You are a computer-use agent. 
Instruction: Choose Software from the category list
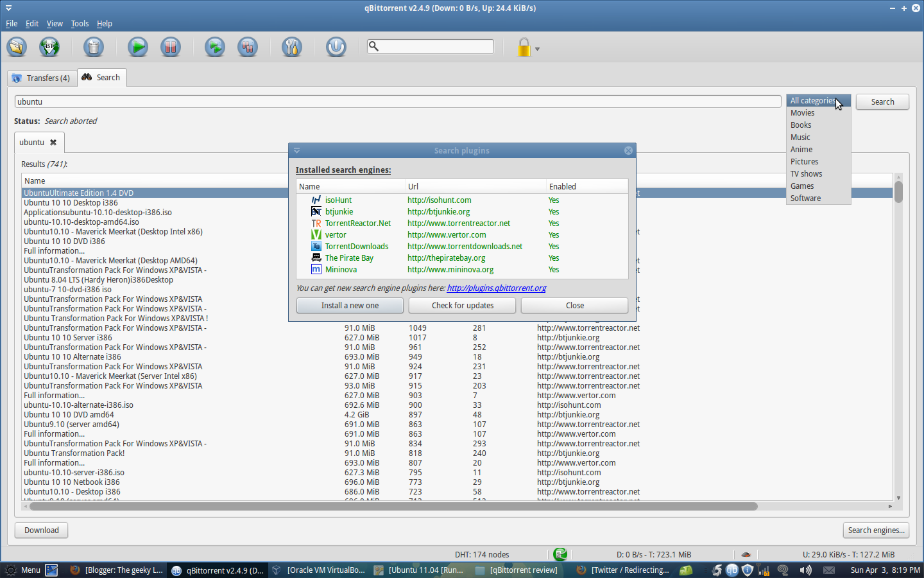pyautogui.click(x=819, y=198)
